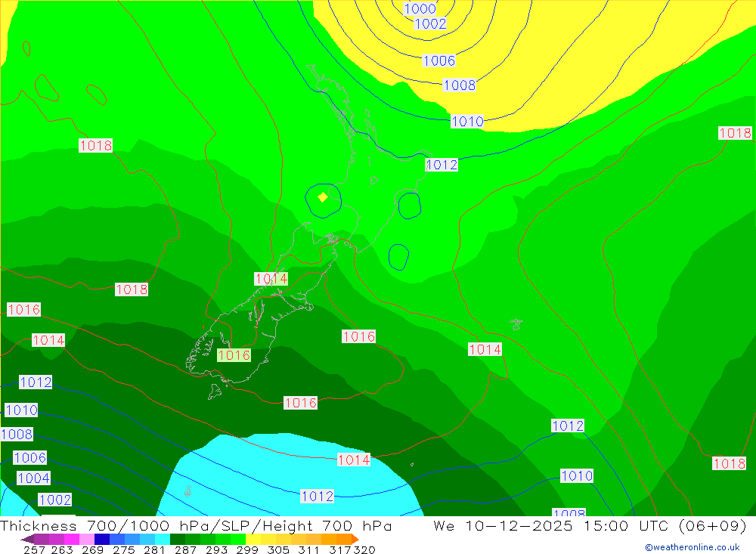Screen dimensions: 756x554
Task: Click the yellow diamond marker on the map
Action: click(323, 197)
